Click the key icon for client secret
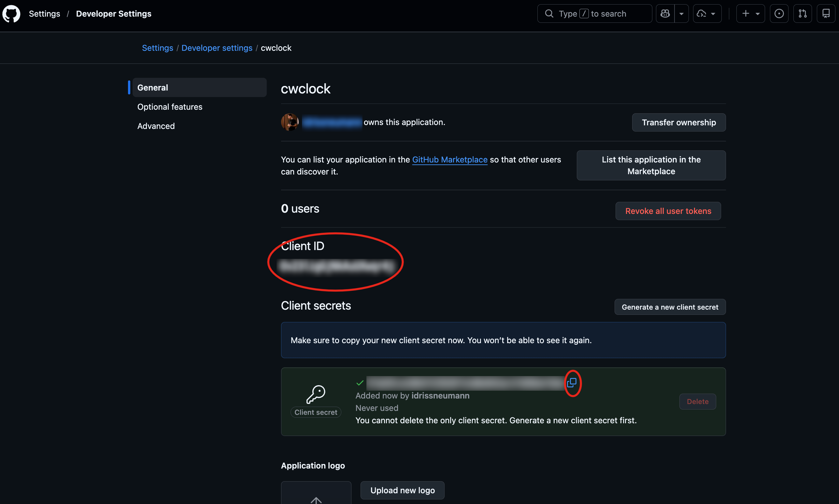 316,394
